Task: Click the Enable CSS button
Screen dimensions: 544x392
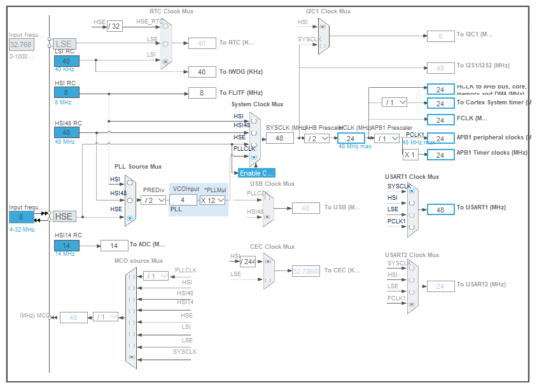Action: click(x=257, y=172)
